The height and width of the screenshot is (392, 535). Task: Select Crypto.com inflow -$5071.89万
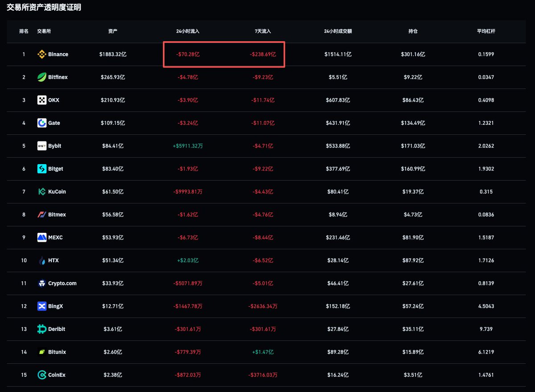[188, 283]
